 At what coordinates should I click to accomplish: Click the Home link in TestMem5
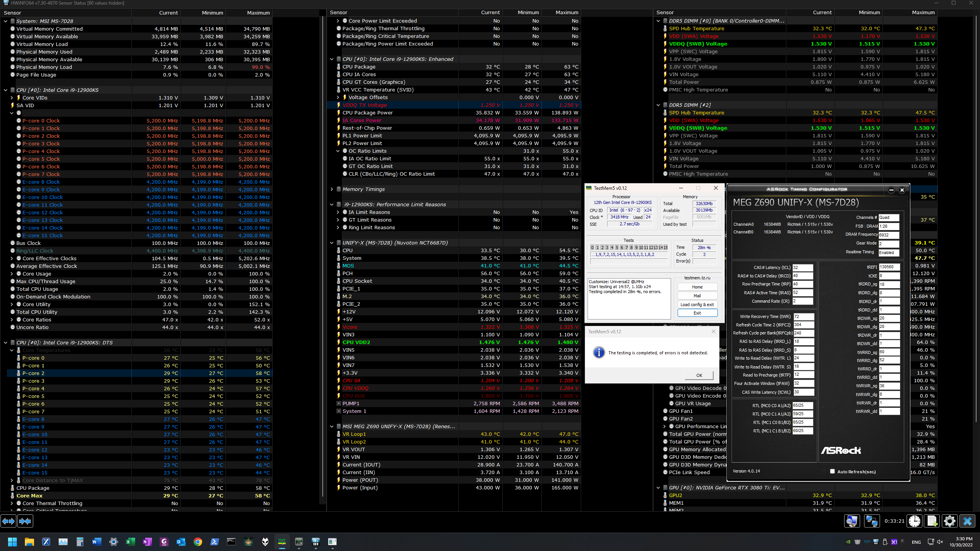pyautogui.click(x=697, y=287)
